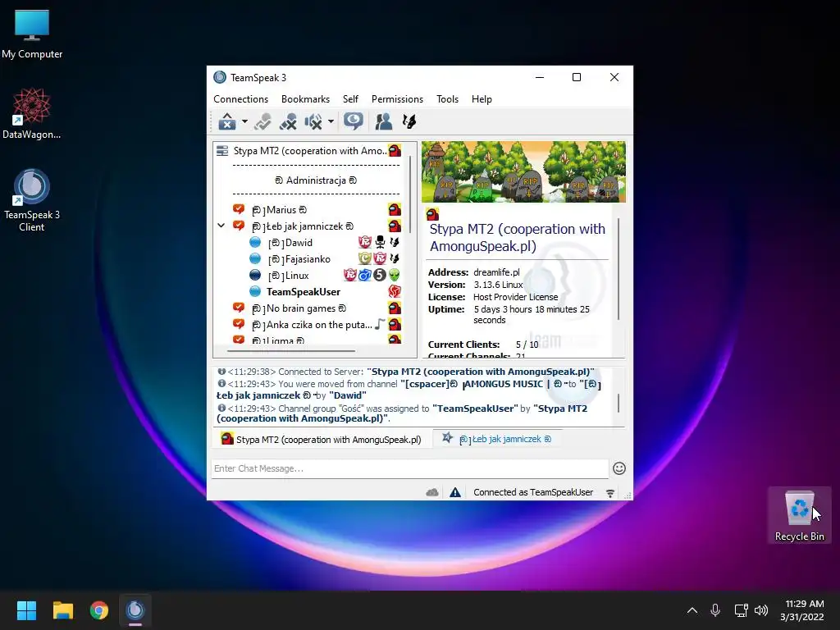Click the channel tree horizontal scrollbar
The height and width of the screenshot is (630, 840).
tap(291, 351)
